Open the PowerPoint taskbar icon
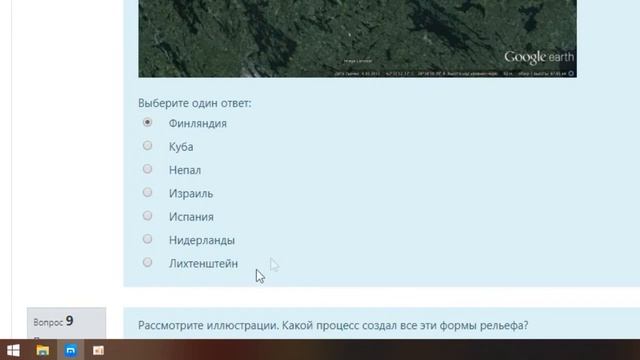 pyautogui.click(x=98, y=350)
